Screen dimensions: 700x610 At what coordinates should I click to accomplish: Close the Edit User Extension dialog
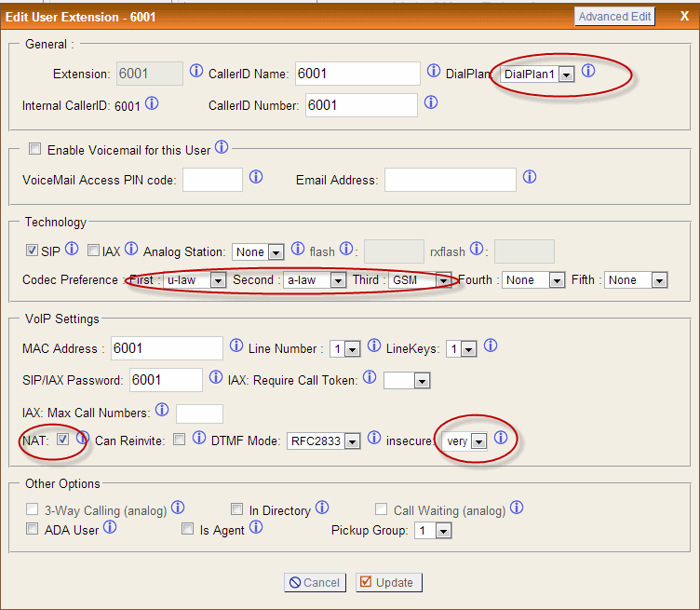pos(684,16)
